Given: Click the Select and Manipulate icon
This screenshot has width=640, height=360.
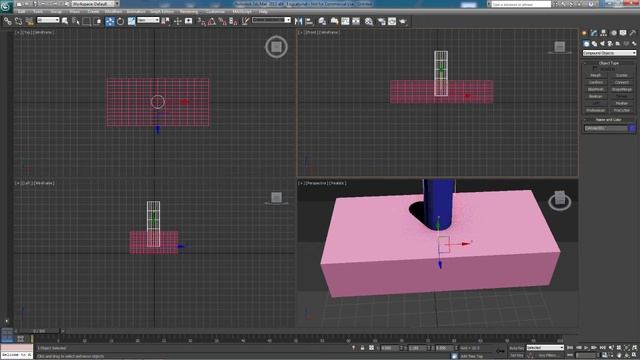Looking at the screenshot, I should [177, 21].
